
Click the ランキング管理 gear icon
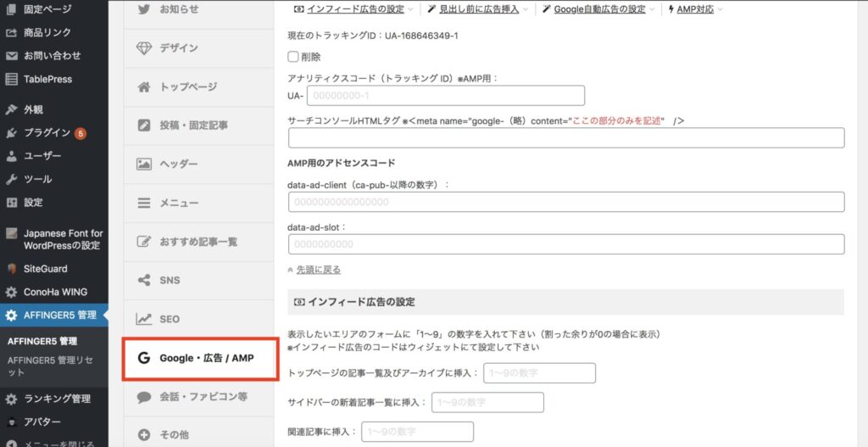coord(11,399)
